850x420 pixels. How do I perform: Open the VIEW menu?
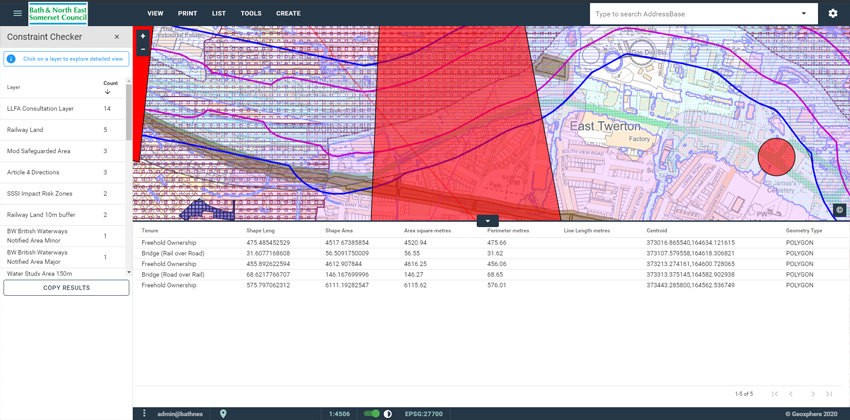[155, 14]
